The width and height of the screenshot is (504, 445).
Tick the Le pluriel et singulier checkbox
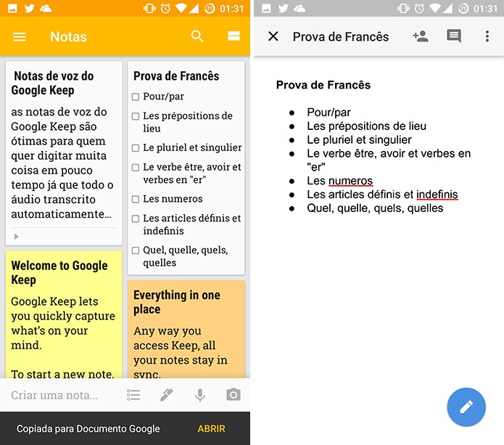point(136,148)
